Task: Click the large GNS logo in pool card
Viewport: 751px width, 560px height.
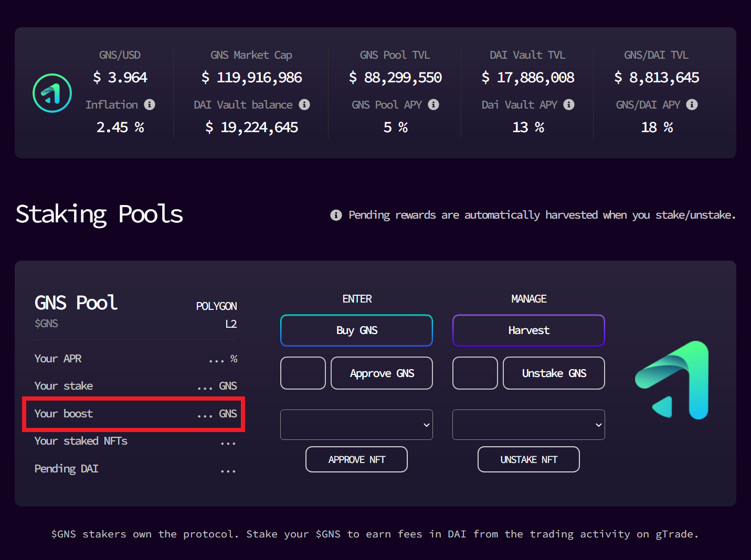Action: [672, 380]
